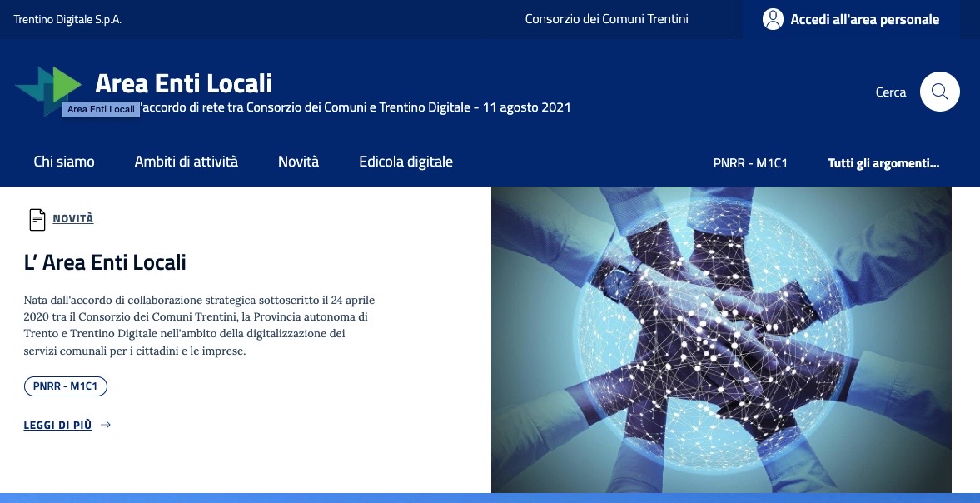Open the Chi siamo menu item

(64, 162)
